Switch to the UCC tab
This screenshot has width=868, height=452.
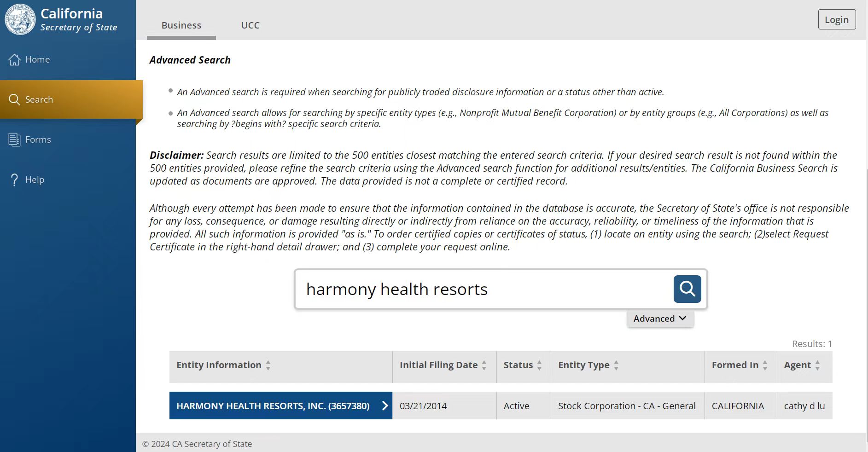pos(250,25)
